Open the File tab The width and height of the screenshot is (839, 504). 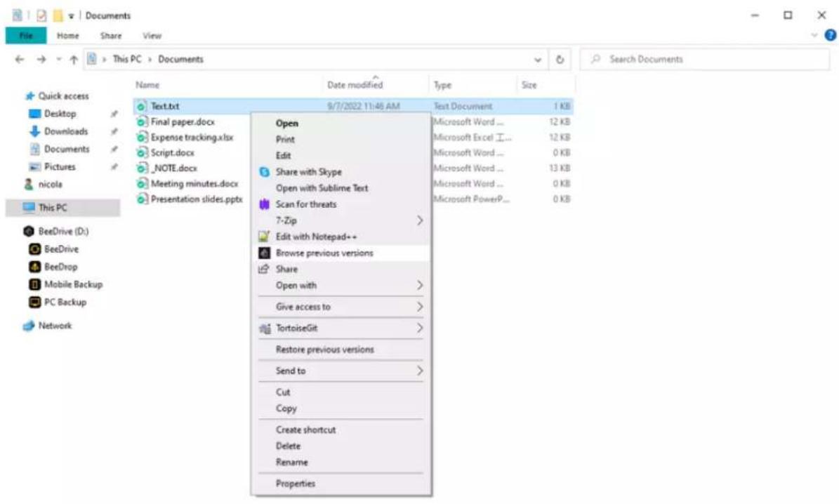[x=26, y=35]
